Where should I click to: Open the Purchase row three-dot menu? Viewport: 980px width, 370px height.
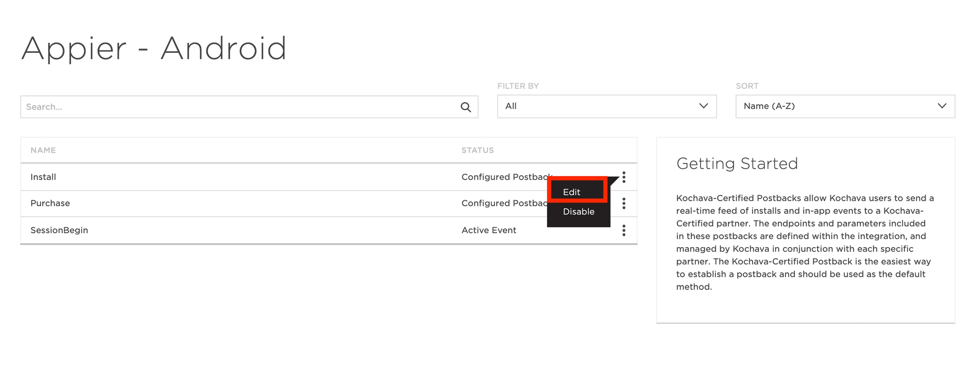pyautogui.click(x=624, y=204)
